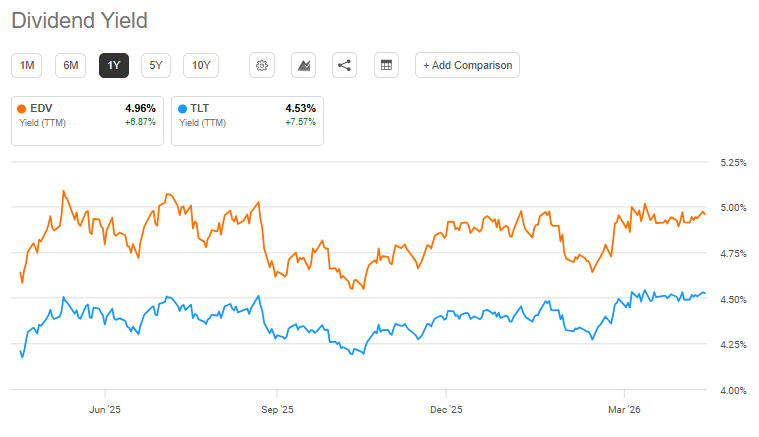This screenshot has width=759, height=437.
Task: Click the 5.25% y-axis label
Action: click(x=733, y=162)
